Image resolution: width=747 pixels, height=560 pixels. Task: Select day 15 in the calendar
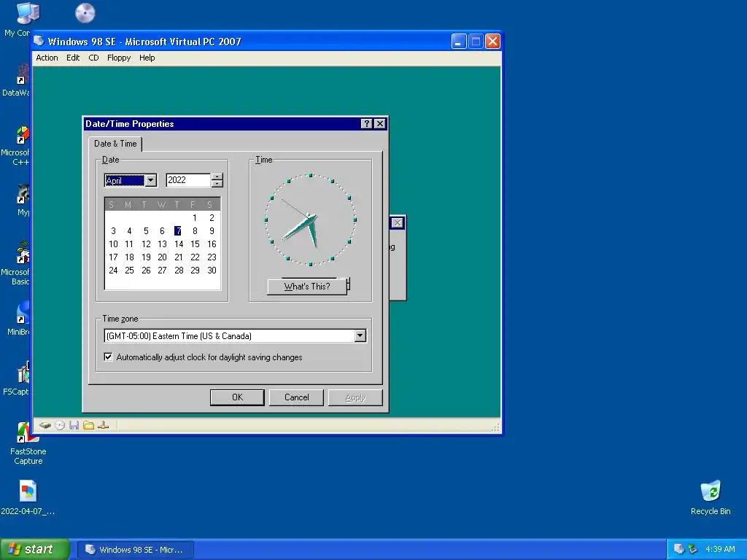(195, 244)
